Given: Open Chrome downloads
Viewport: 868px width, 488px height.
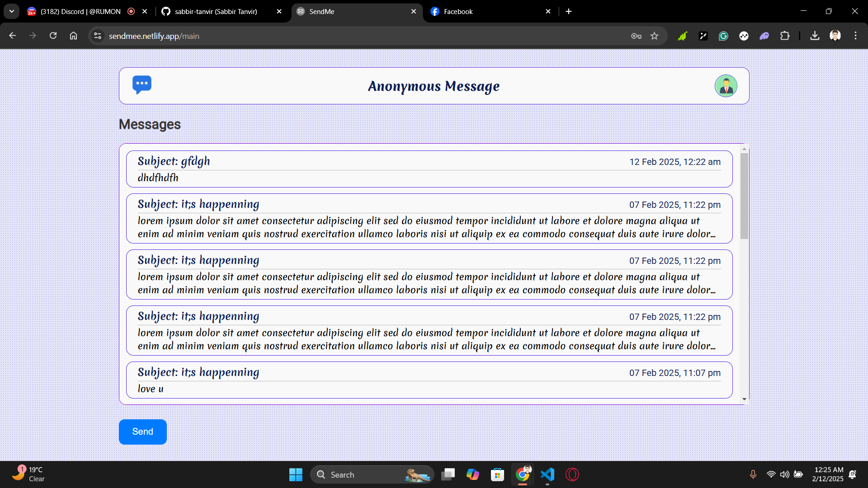Looking at the screenshot, I should 815,36.
